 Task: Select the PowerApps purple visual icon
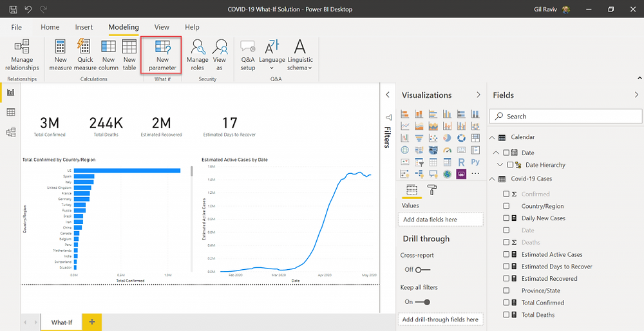[461, 174]
